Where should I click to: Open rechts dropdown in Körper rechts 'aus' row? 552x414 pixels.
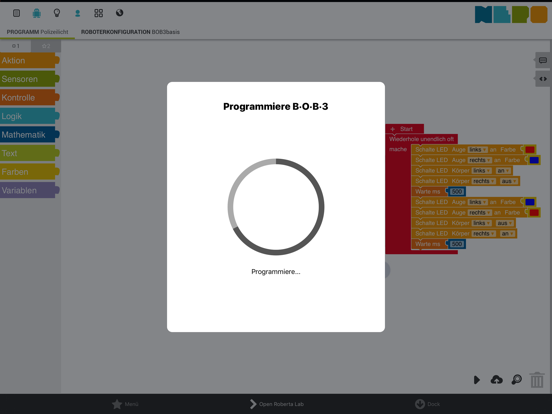[x=484, y=181]
